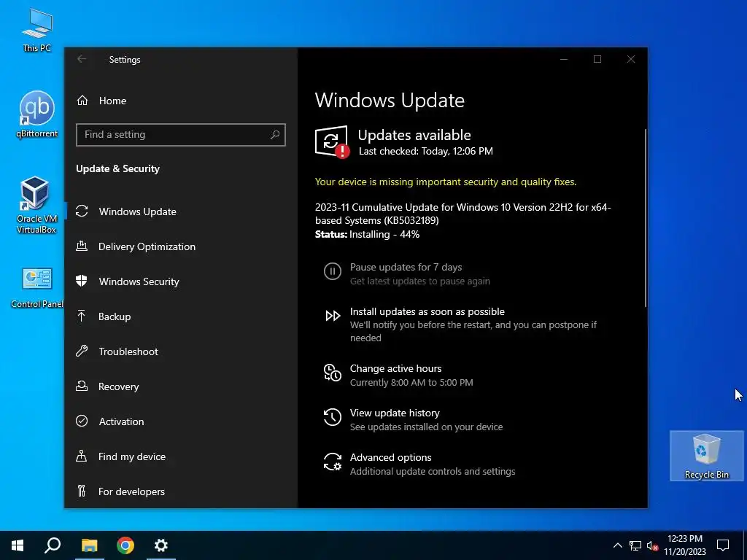Click the taskbar search magnifier
747x560 pixels.
pyautogui.click(x=53, y=545)
